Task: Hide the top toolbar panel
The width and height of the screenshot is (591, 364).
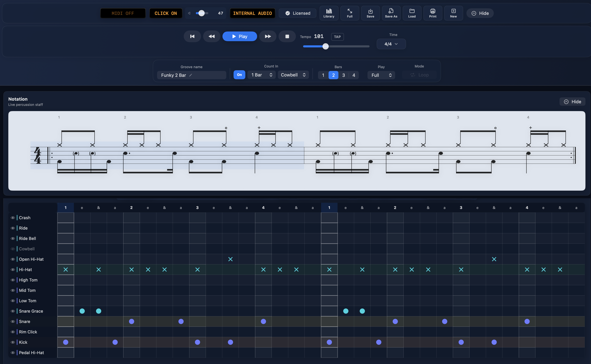Action: point(480,13)
